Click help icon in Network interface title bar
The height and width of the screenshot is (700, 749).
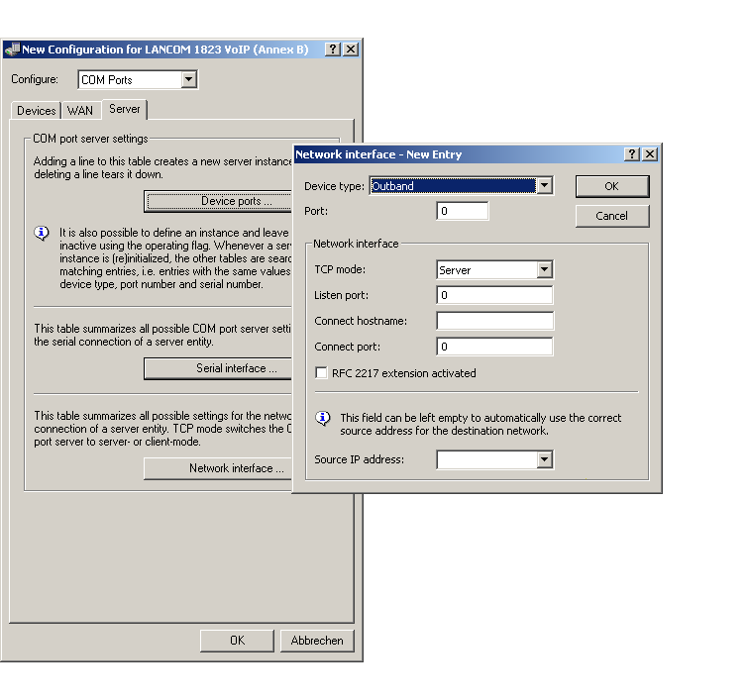[632, 154]
